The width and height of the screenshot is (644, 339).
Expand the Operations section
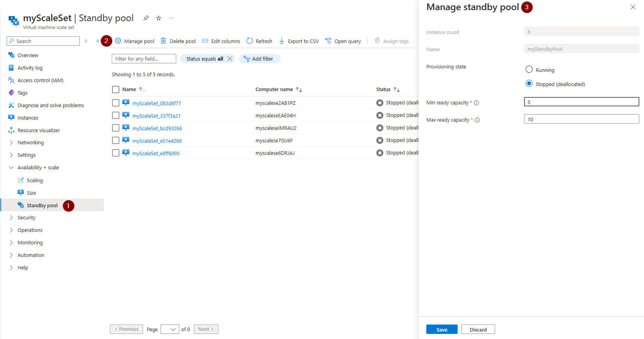pyautogui.click(x=11, y=230)
